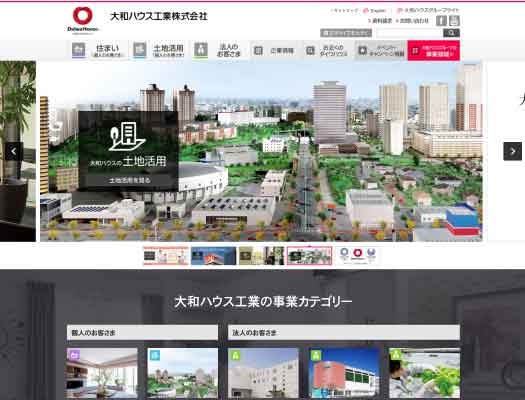Screen dimensions: 525x400
Task: Click the building icon beside 企業情報
Action: pos(258,51)
